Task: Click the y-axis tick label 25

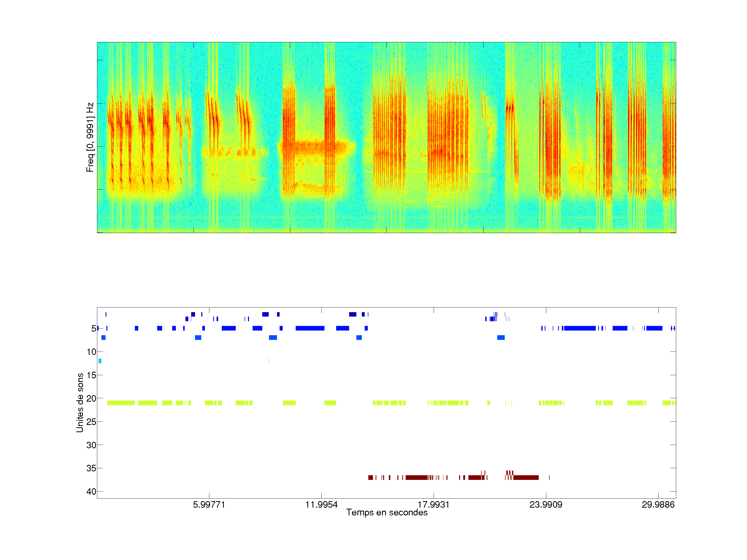Action: tap(91, 422)
